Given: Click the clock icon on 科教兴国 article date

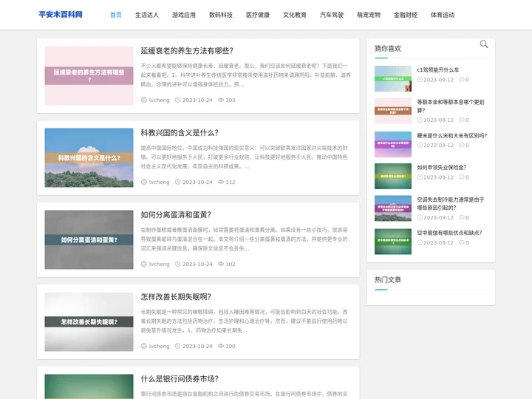Looking at the screenshot, I should point(177,182).
